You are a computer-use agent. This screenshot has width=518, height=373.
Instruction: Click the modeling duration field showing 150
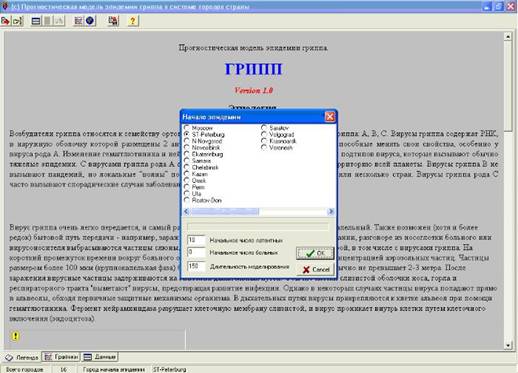(196, 266)
